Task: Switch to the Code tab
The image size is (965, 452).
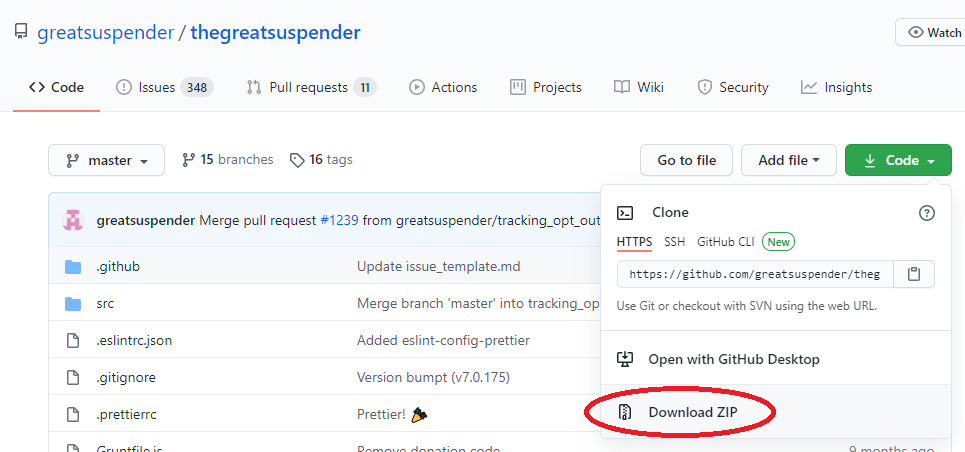Action: pyautogui.click(x=56, y=87)
